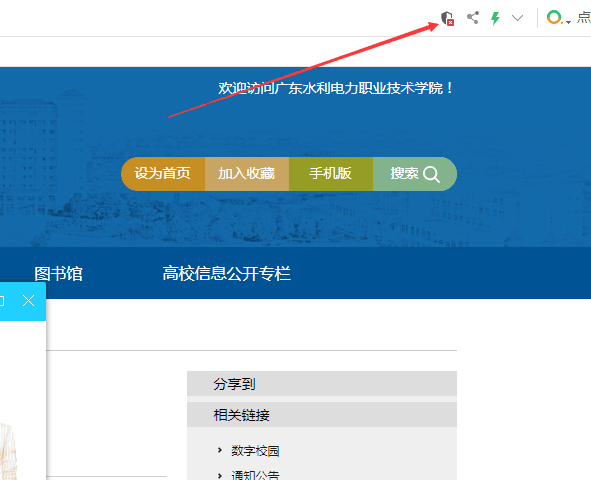Click the 360 search engine logo icon

(554, 17)
